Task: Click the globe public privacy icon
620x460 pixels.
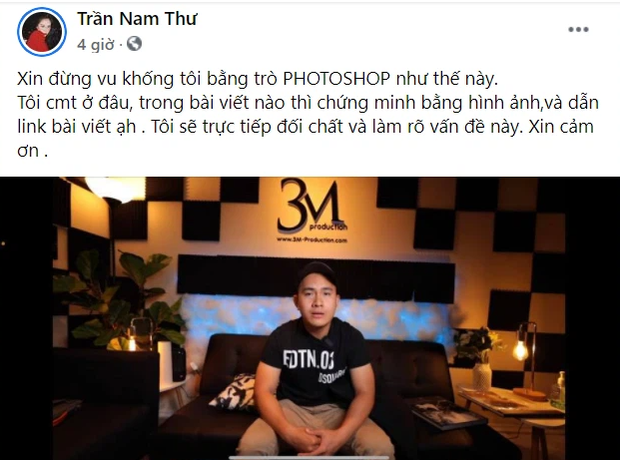Action: tap(134, 44)
